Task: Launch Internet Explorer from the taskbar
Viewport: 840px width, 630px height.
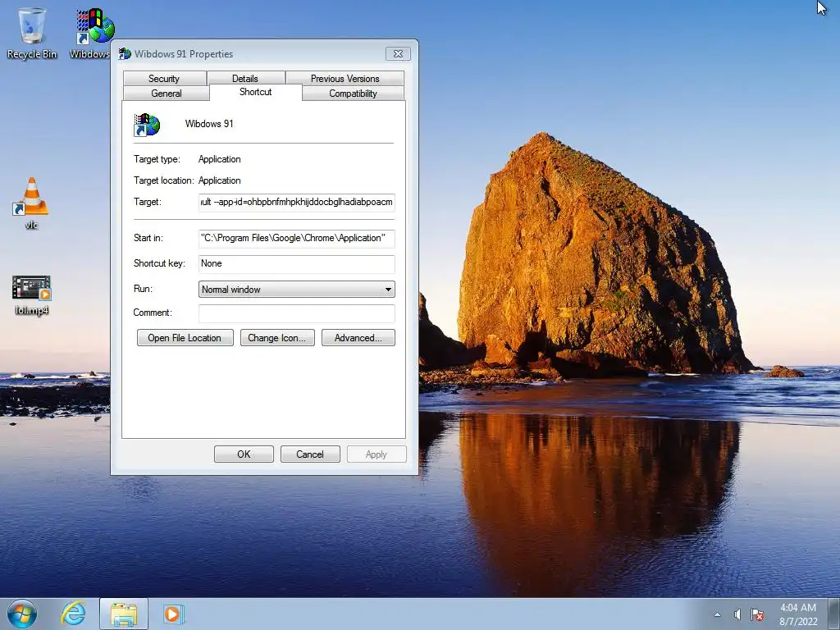Action: pos(73,614)
